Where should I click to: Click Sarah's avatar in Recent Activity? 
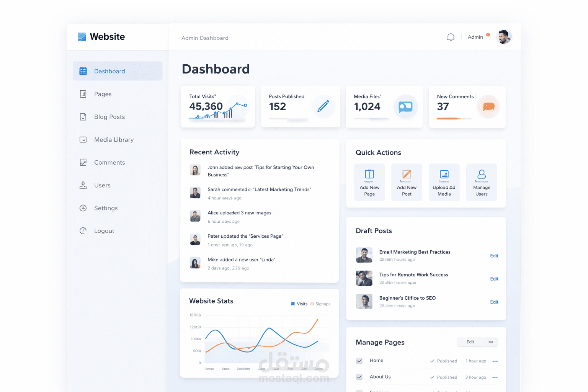(195, 193)
